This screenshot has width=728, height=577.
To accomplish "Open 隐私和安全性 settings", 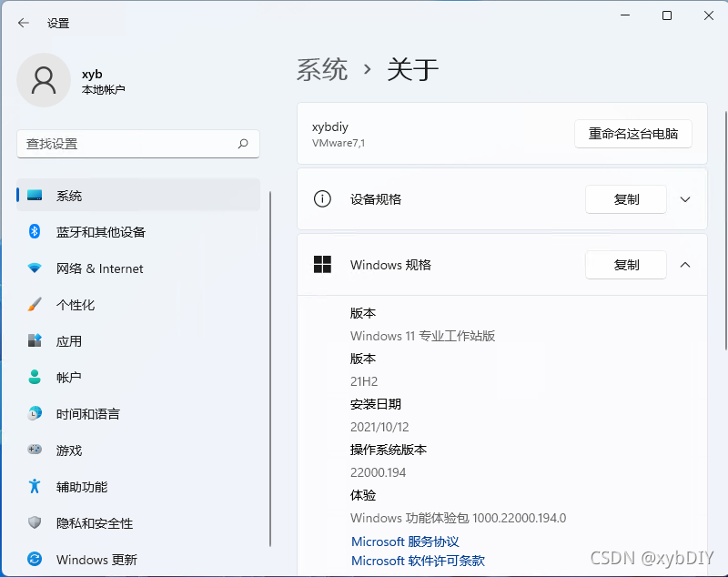I will coord(138,522).
